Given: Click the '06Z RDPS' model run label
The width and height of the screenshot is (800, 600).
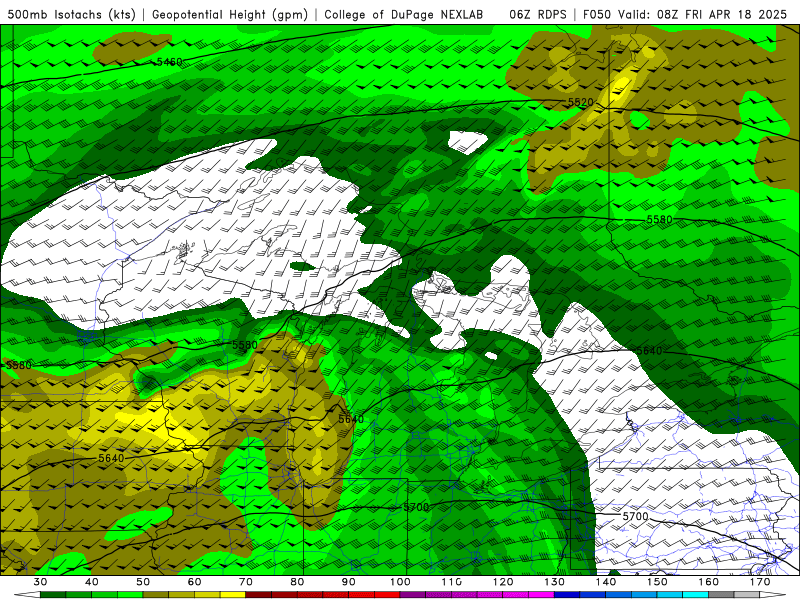Looking at the screenshot, I should click(x=538, y=15).
